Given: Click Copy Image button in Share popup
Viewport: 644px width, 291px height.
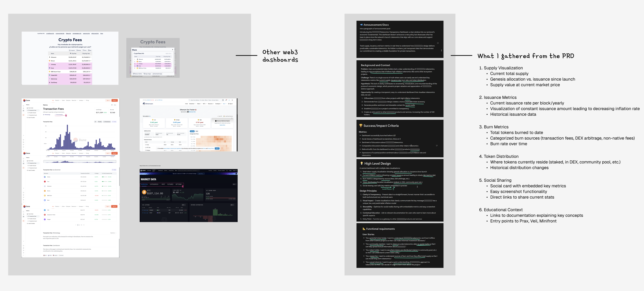Looking at the screenshot, I should (147, 74).
